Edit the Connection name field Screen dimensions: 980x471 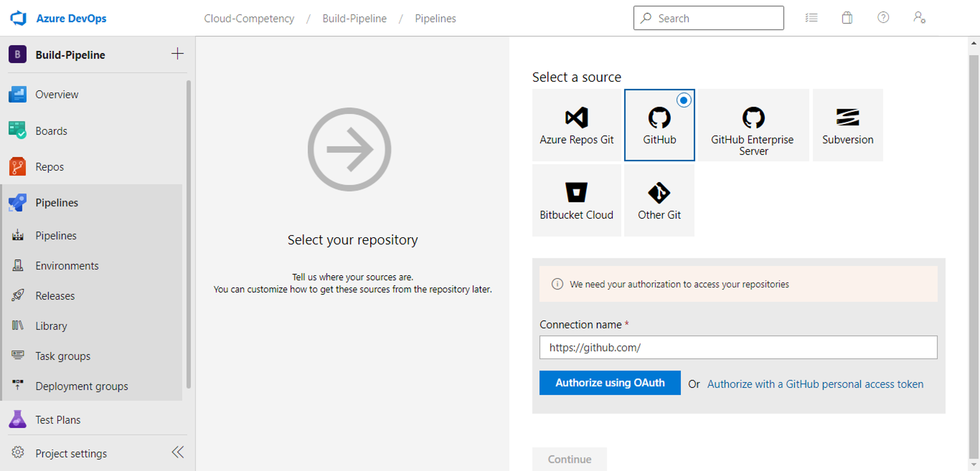738,347
